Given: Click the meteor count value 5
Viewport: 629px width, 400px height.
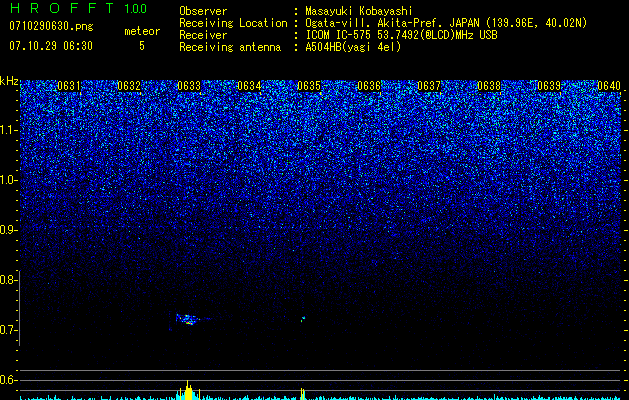Looking at the screenshot, I should click(142, 46).
